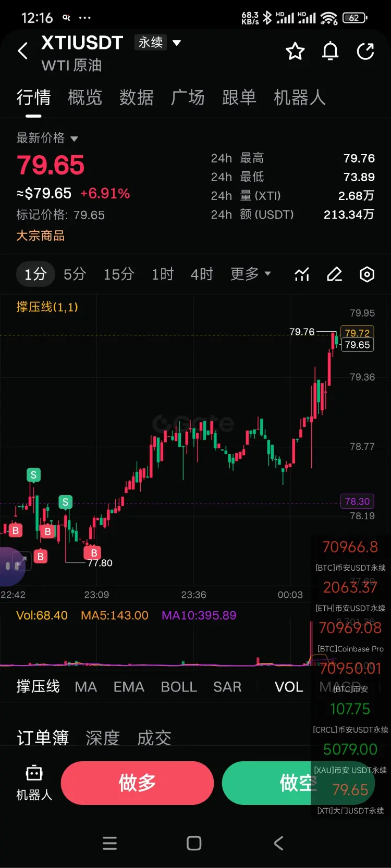Screen dimensions: 391x868
Task: Open chart settings hexagon icon
Action: (367, 274)
